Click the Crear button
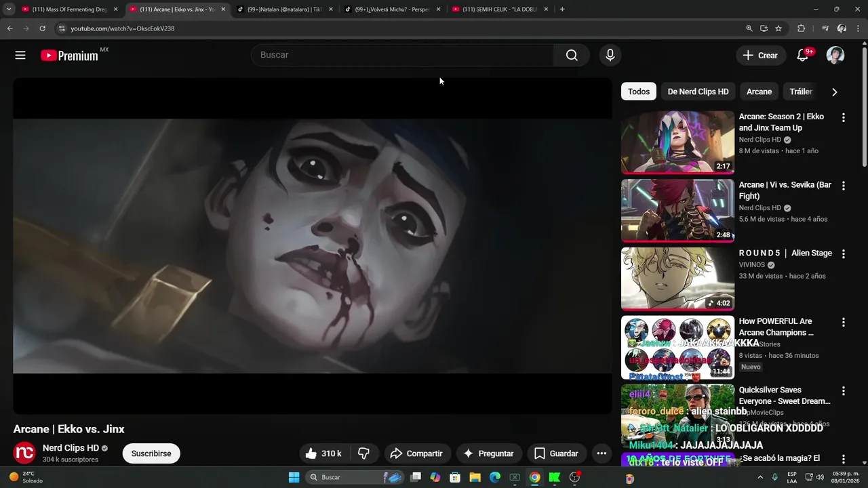Screen dimensions: 868x488 761,56
